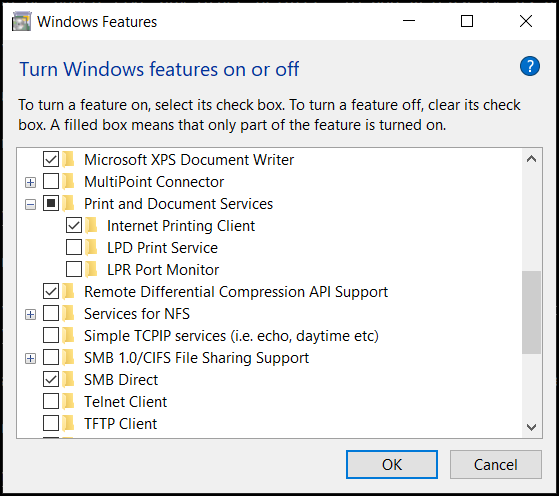559x496 pixels.
Task: Collapse the Print and Document Services node
Action: pyautogui.click(x=31, y=205)
